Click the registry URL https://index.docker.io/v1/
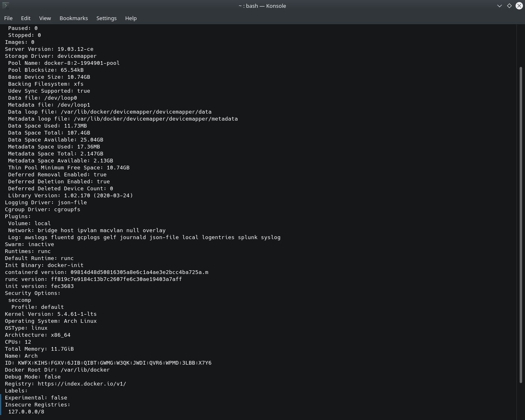The width and height of the screenshot is (525, 420). [82, 384]
